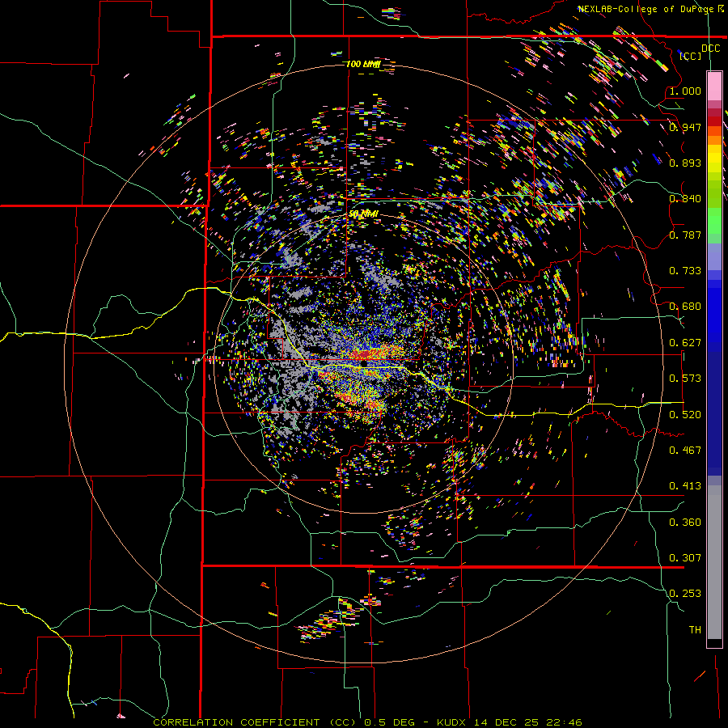
Task: Click the [CC] label above the color scale
Action: [691, 56]
